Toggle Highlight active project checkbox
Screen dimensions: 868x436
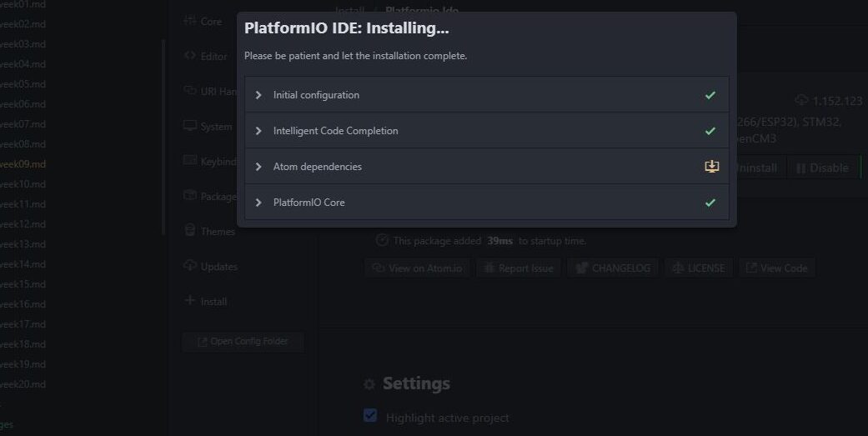click(370, 415)
